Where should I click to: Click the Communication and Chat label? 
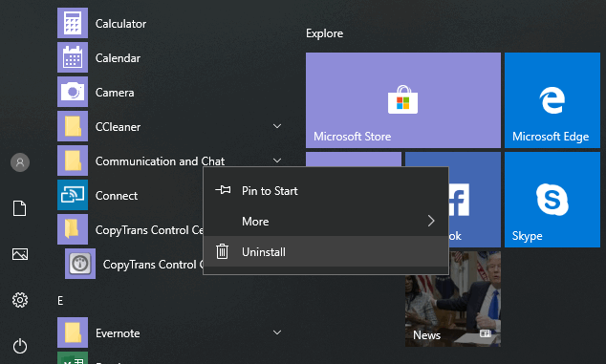click(160, 161)
